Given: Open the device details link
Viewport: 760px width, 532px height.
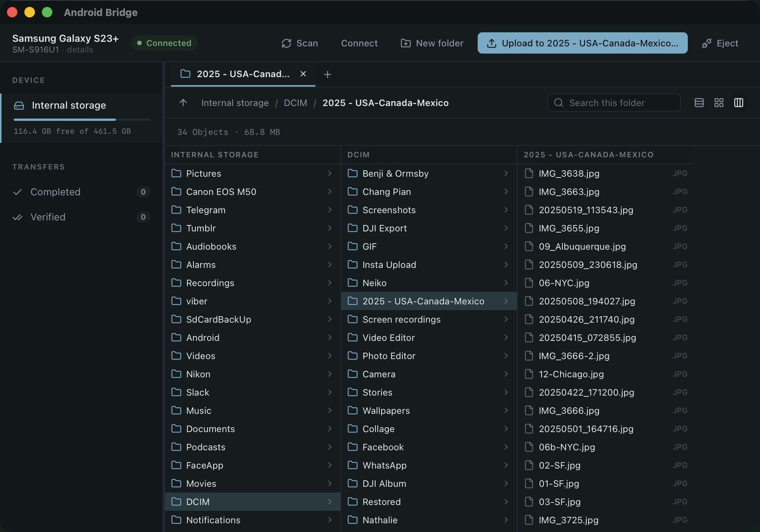Looking at the screenshot, I should coord(80,50).
